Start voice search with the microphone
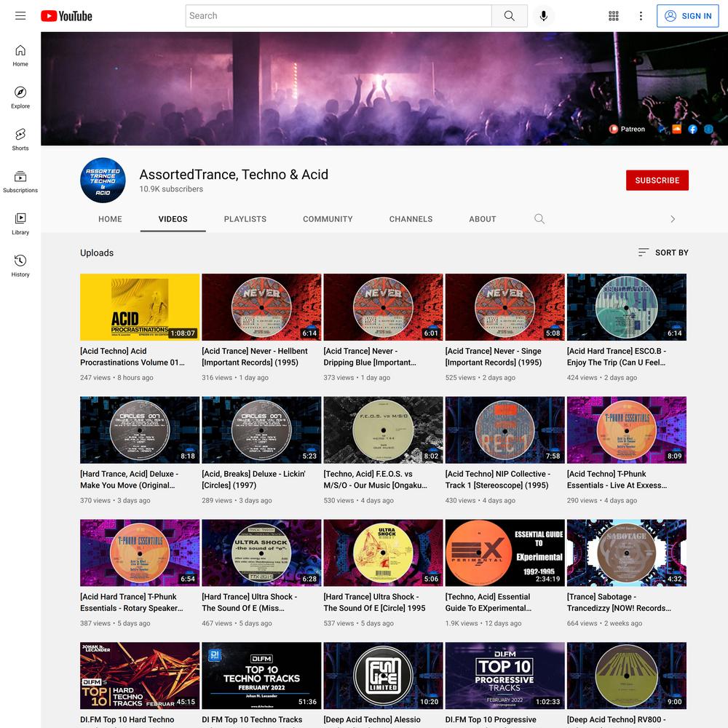This screenshot has height=728, width=728. click(x=543, y=16)
